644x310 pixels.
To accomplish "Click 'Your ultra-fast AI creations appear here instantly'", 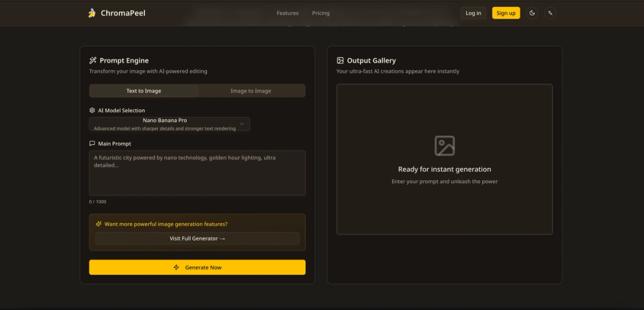I will point(397,71).
